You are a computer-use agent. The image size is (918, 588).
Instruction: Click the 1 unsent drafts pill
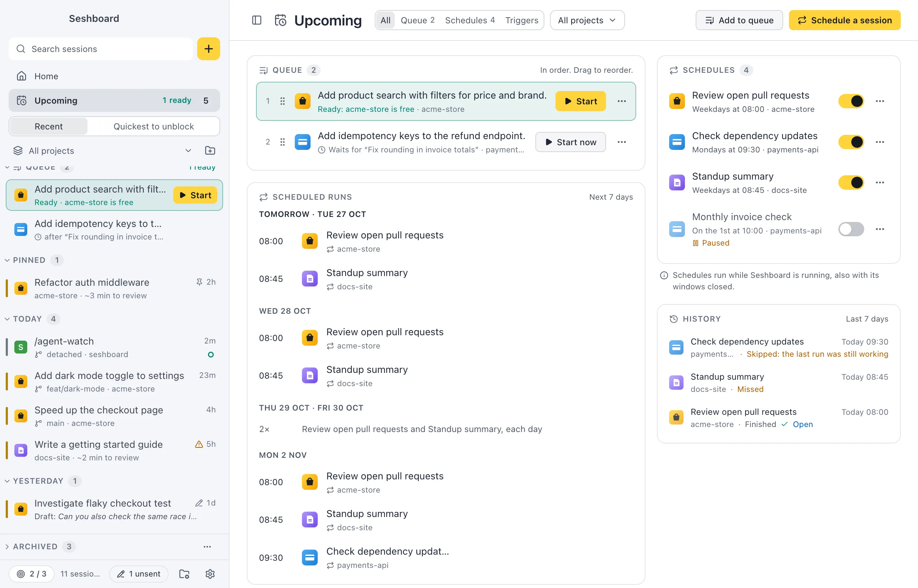pos(139,574)
